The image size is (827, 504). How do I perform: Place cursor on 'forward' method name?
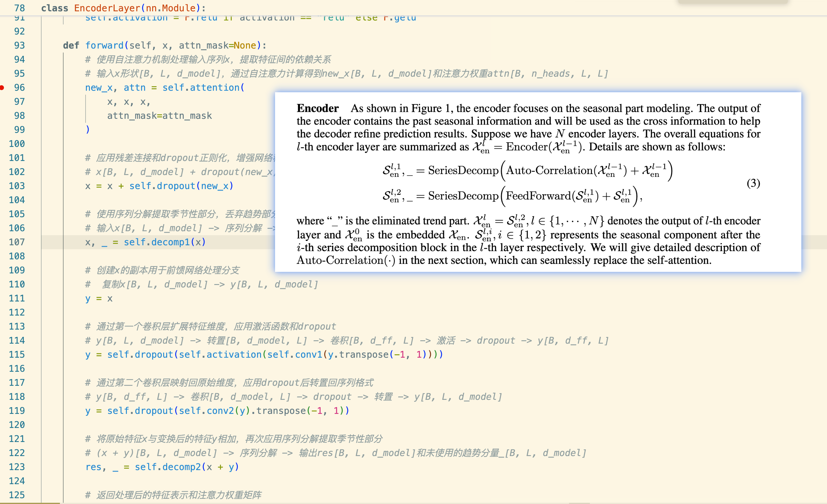pyautogui.click(x=105, y=45)
